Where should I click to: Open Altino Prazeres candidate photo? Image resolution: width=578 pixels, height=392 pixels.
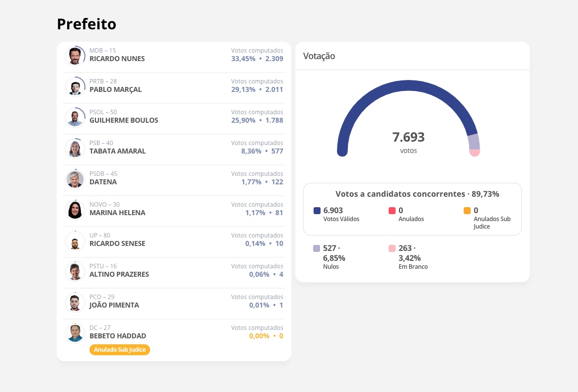point(75,271)
